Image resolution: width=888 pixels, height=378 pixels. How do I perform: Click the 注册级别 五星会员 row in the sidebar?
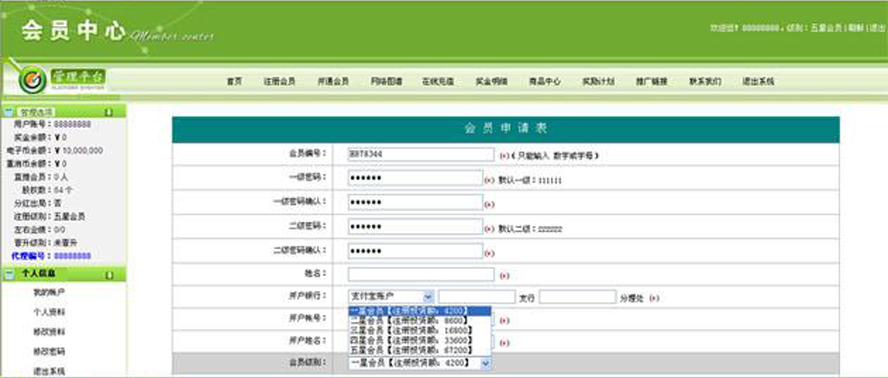(x=49, y=216)
